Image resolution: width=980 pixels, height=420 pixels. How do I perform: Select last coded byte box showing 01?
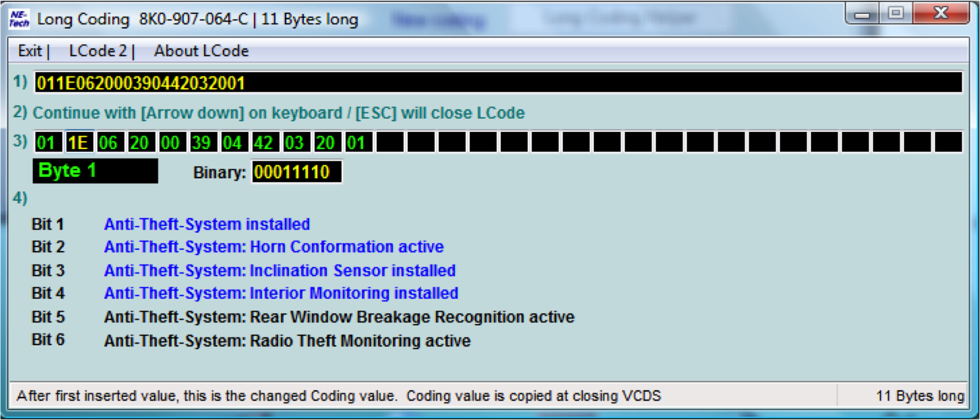(x=357, y=142)
